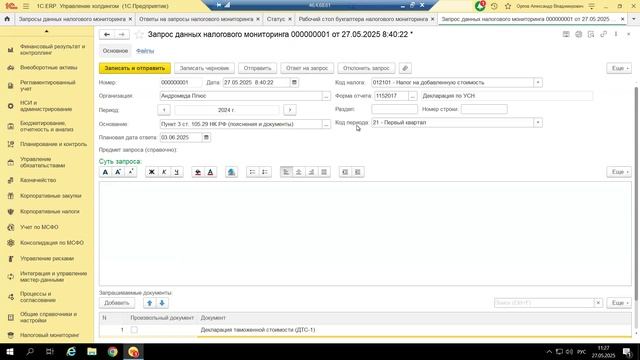Open Windows Start menu
This screenshot has width=640, height=360.
[10, 351]
